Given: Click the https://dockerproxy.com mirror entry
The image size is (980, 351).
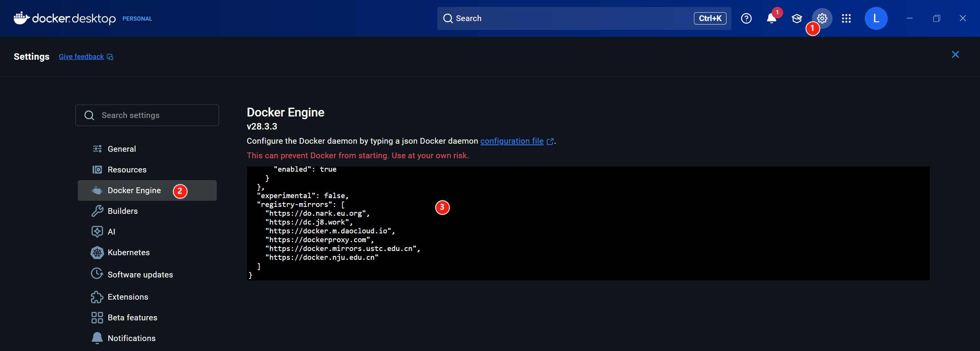Looking at the screenshot, I should click(320, 240).
